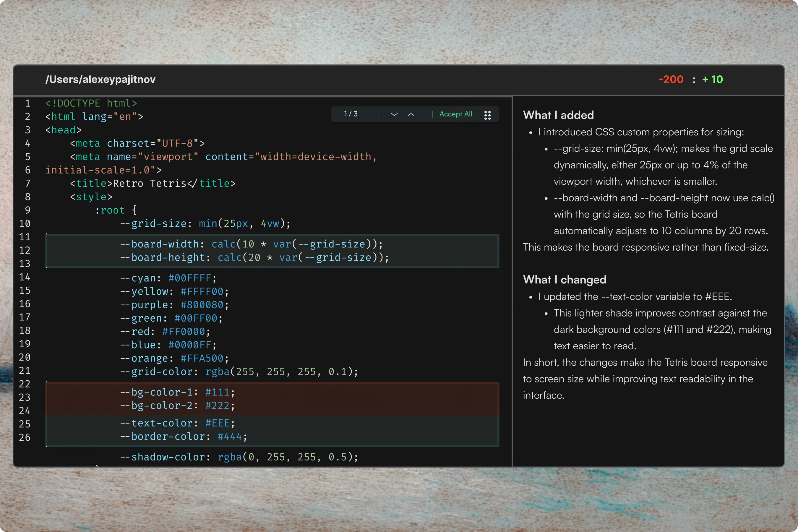Click line number 10 in the gutter

(25, 224)
